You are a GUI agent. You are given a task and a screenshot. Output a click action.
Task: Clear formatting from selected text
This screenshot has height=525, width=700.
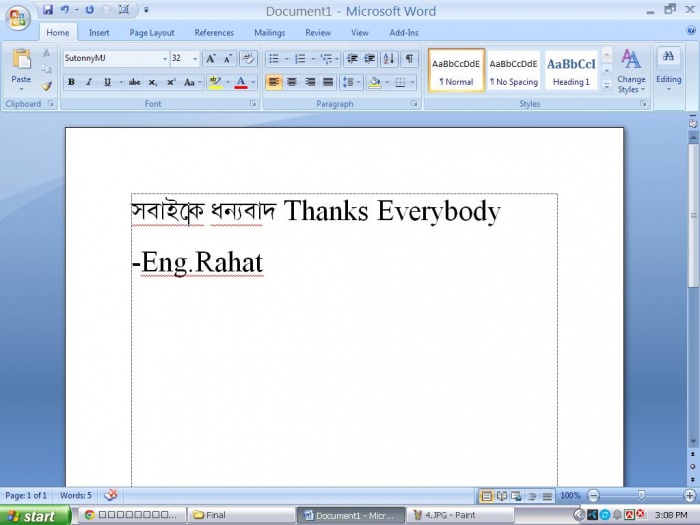[249, 58]
